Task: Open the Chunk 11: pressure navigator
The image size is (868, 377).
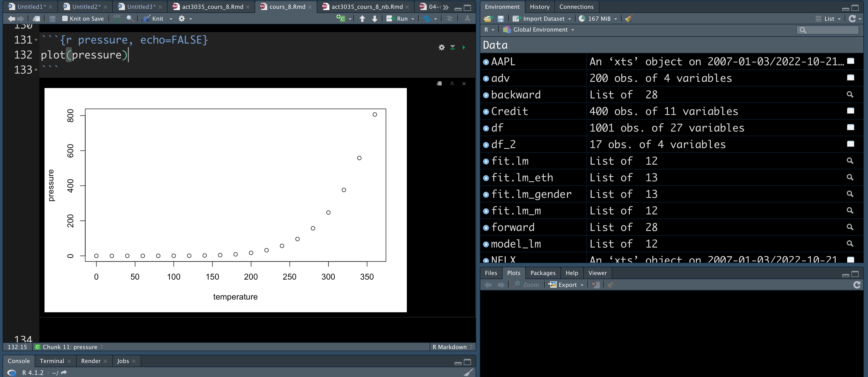Action: click(69, 347)
